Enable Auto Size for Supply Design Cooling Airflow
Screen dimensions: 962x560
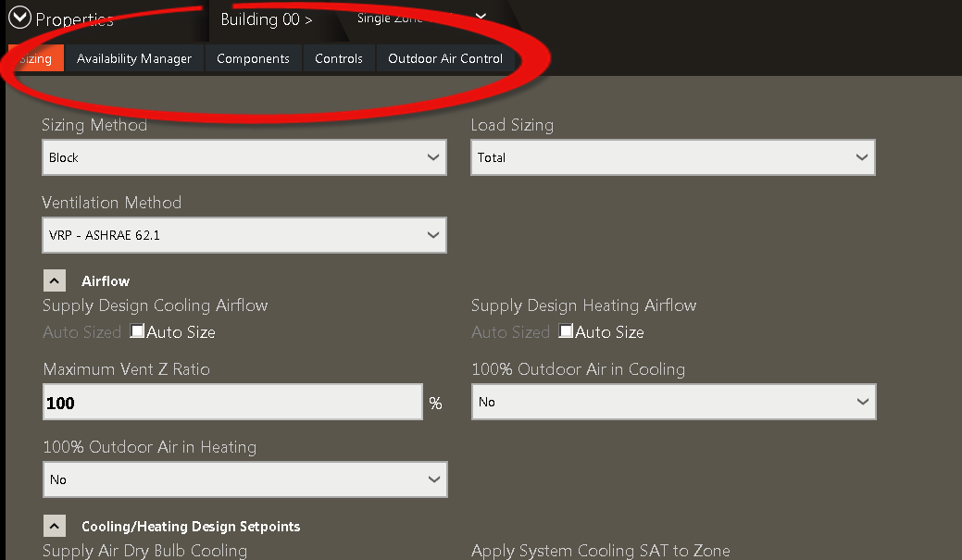click(137, 330)
